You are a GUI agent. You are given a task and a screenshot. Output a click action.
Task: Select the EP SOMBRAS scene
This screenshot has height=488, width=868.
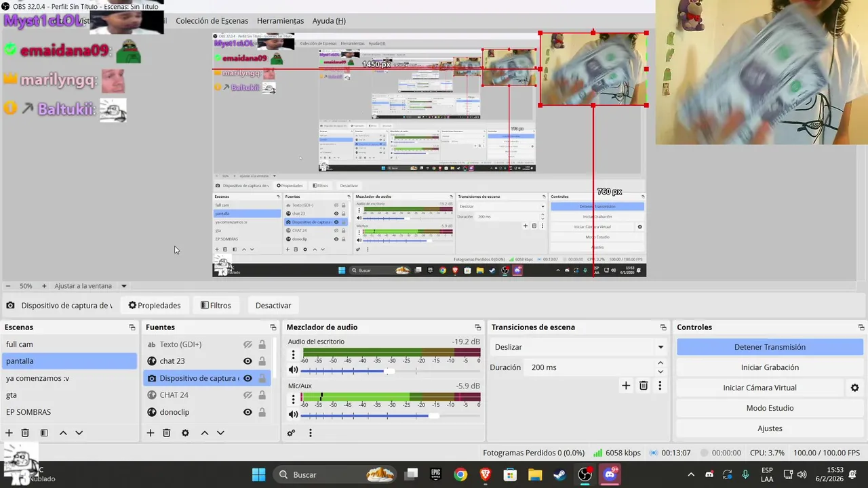pos(69,412)
